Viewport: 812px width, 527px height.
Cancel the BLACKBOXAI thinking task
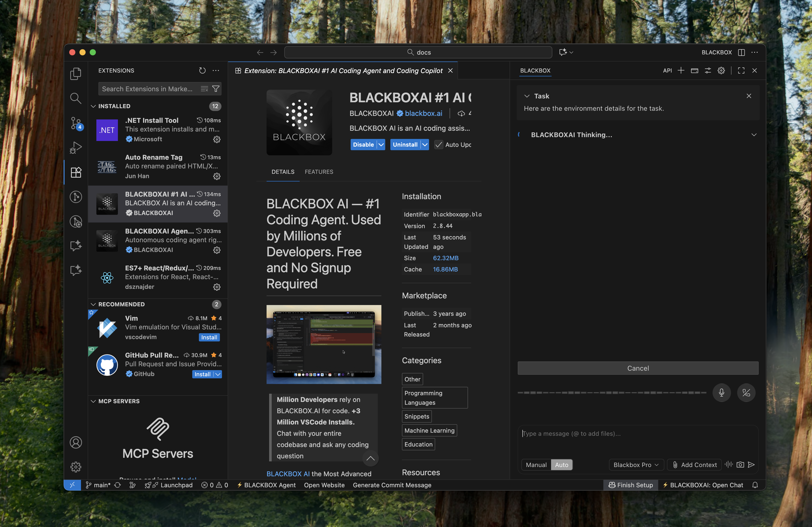pyautogui.click(x=638, y=368)
